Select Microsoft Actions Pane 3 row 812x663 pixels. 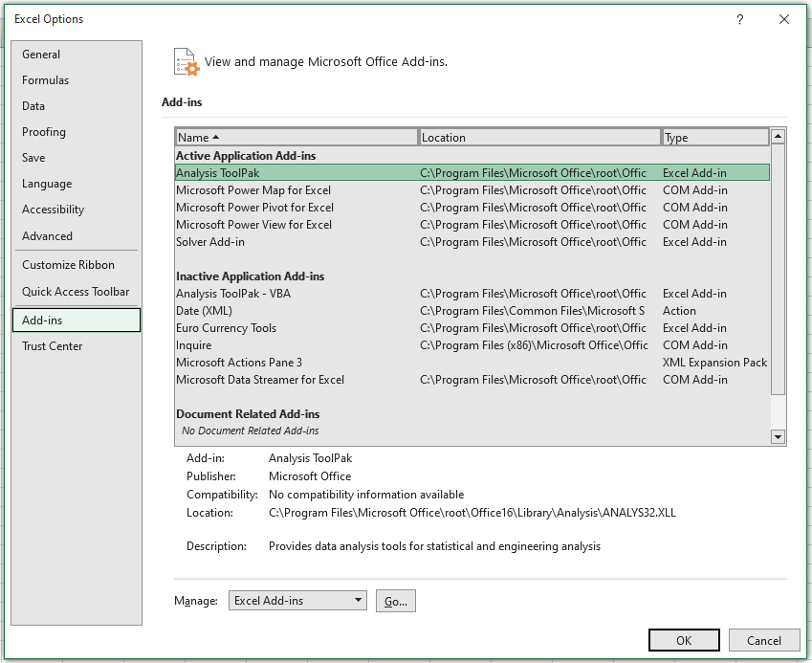472,363
